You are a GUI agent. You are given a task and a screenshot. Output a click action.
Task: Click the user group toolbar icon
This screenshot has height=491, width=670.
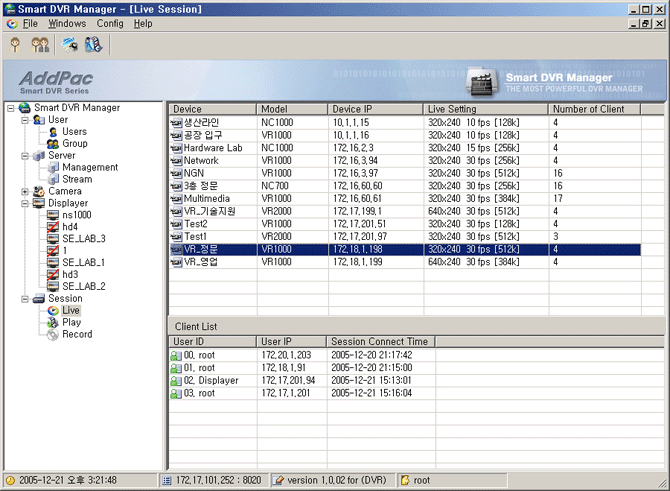tap(40, 44)
